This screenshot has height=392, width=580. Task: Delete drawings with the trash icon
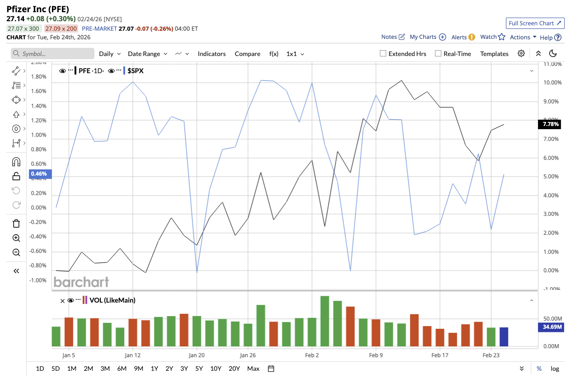click(16, 223)
